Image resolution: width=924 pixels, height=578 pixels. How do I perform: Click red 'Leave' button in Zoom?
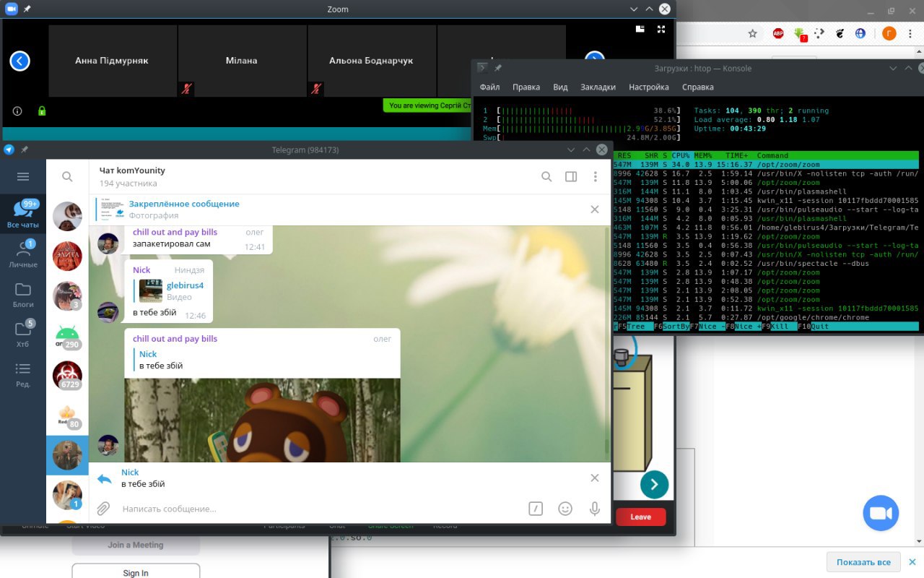(640, 517)
